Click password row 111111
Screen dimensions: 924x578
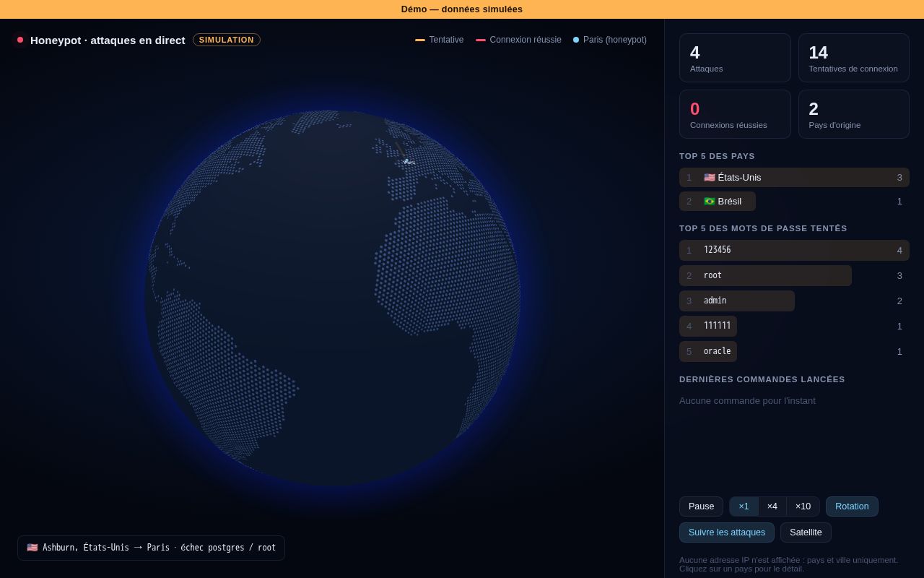pos(794,326)
